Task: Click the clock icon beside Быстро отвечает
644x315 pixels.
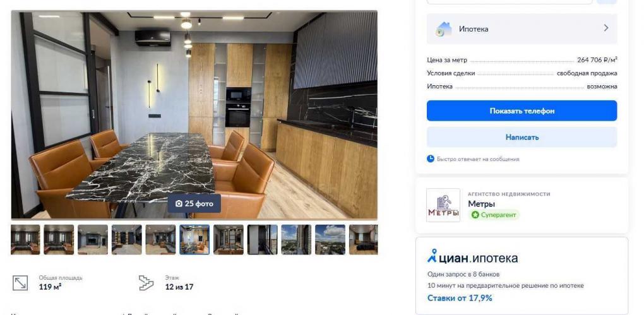Action: [431, 159]
